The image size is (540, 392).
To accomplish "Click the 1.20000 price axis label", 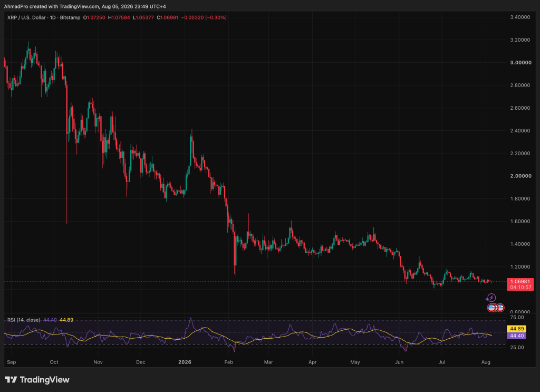I will click(520, 267).
